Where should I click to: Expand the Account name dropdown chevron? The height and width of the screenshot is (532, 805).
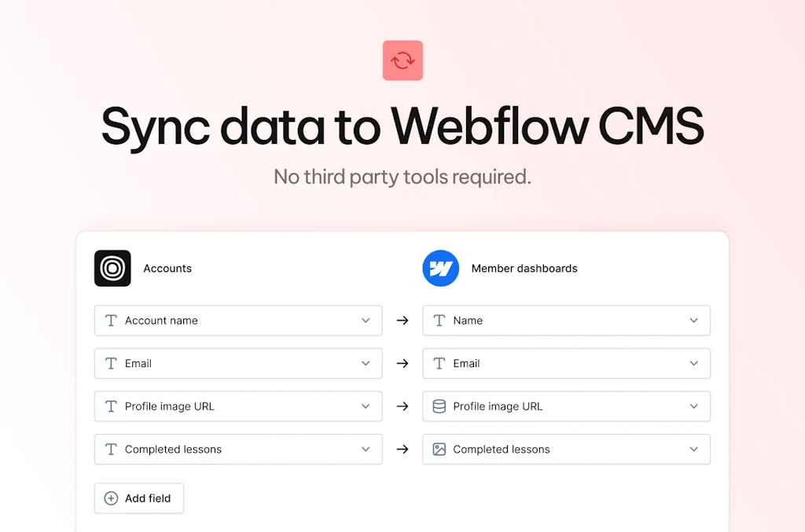[366, 321]
